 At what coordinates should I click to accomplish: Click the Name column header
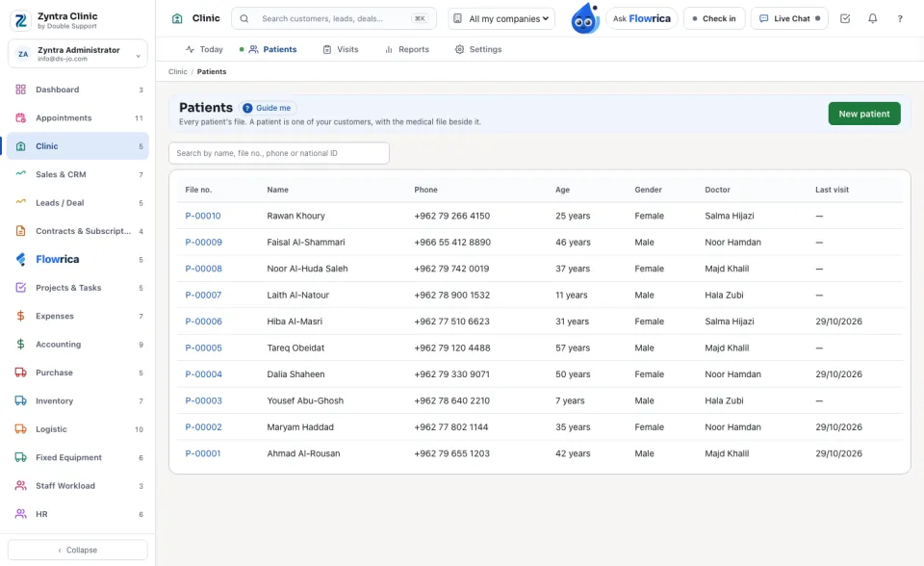[277, 190]
